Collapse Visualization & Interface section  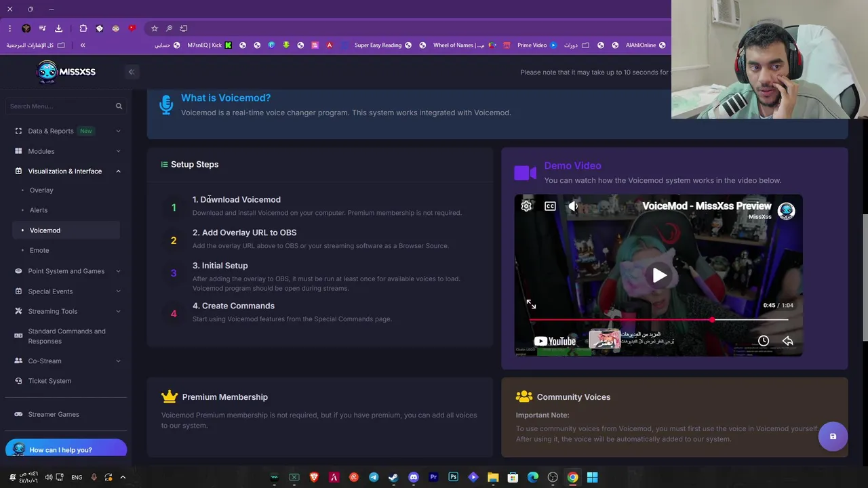[x=66, y=171]
